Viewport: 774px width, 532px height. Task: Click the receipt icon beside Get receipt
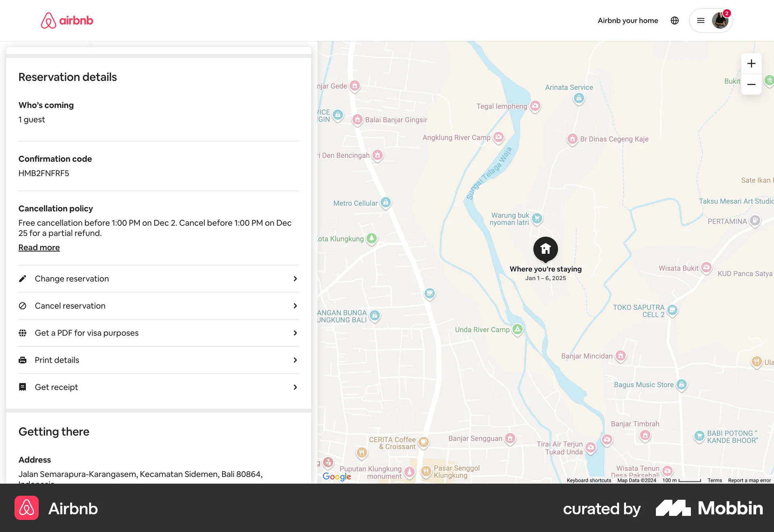(x=23, y=387)
